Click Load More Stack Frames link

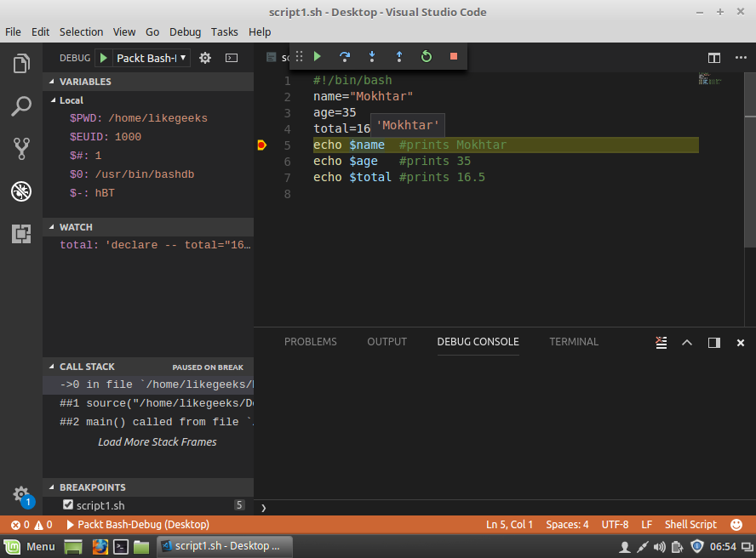[157, 441]
